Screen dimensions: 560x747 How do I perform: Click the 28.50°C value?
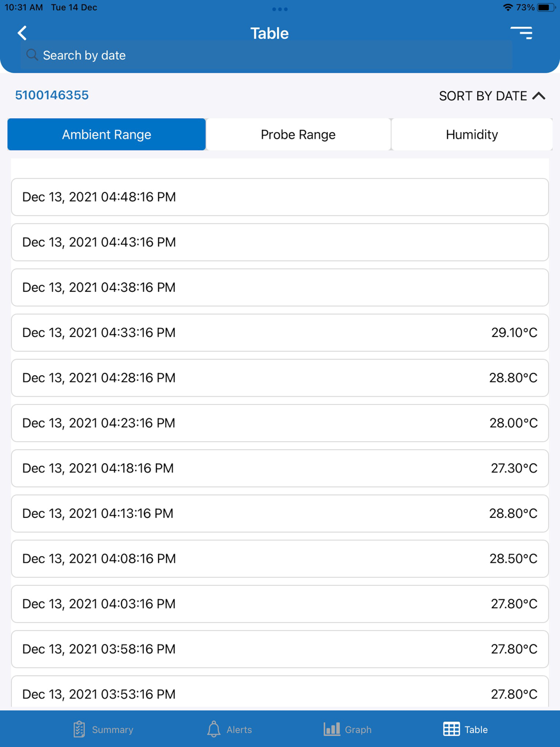tap(514, 559)
